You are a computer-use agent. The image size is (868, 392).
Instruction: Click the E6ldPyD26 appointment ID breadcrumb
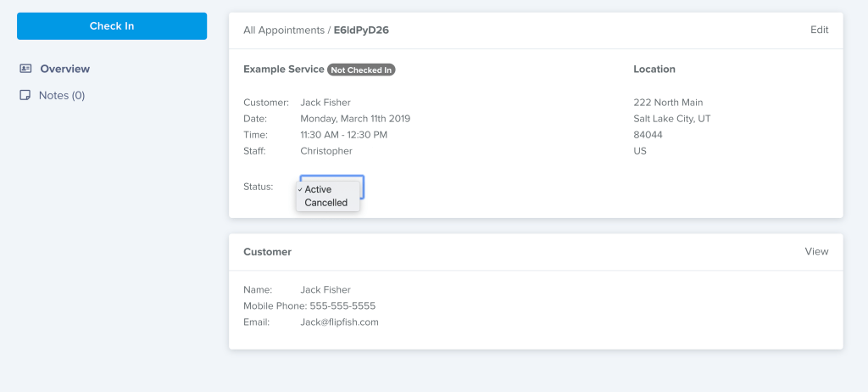[x=361, y=30]
